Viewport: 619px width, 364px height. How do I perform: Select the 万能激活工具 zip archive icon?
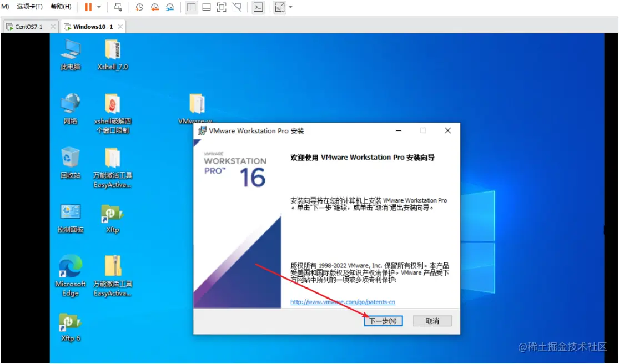(113, 276)
